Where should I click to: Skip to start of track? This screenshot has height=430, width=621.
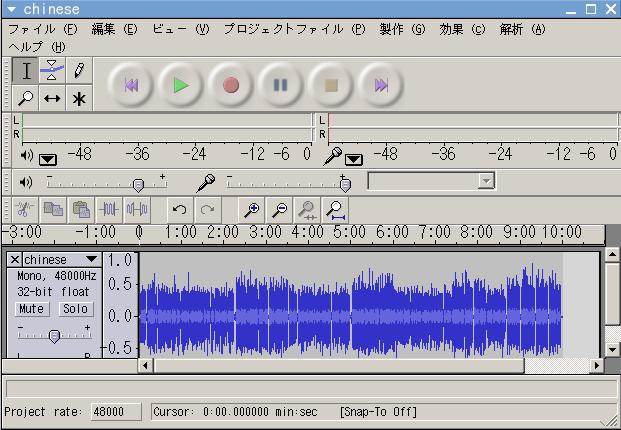(131, 85)
